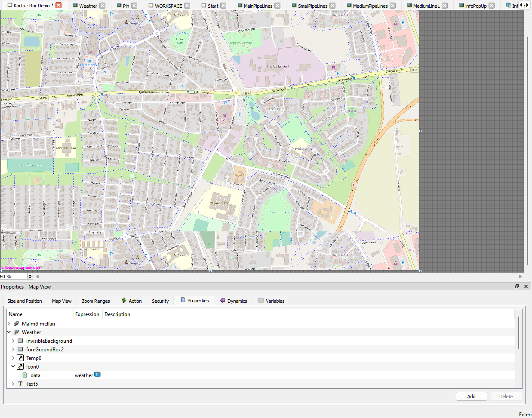Click the Add button
532x418 pixels.
click(471, 396)
